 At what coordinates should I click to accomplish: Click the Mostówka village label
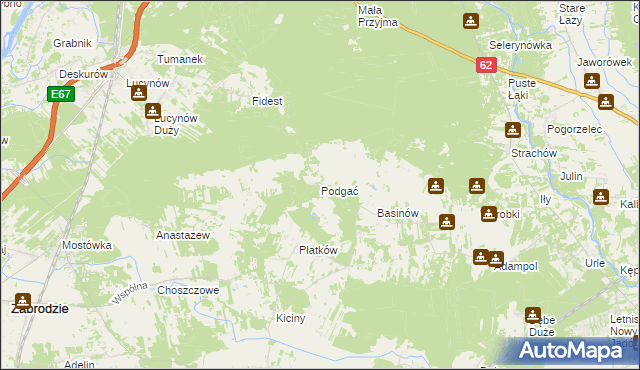[87, 245]
